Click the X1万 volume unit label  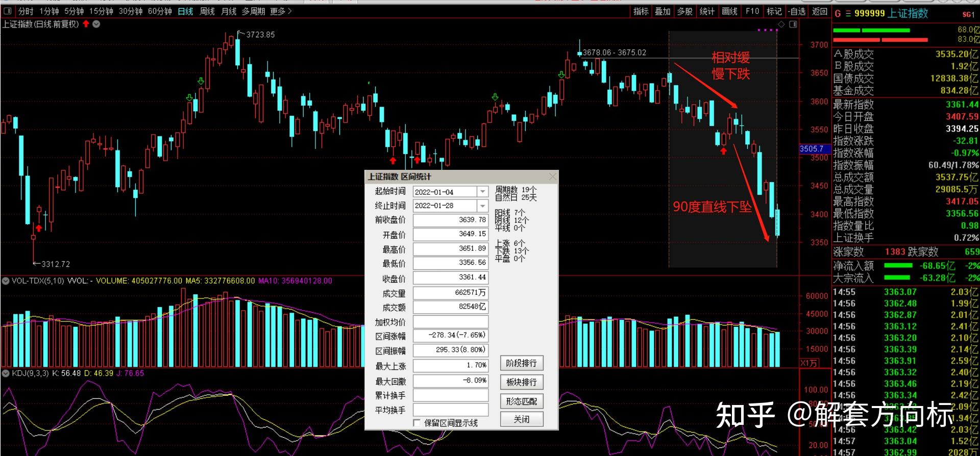(x=809, y=363)
